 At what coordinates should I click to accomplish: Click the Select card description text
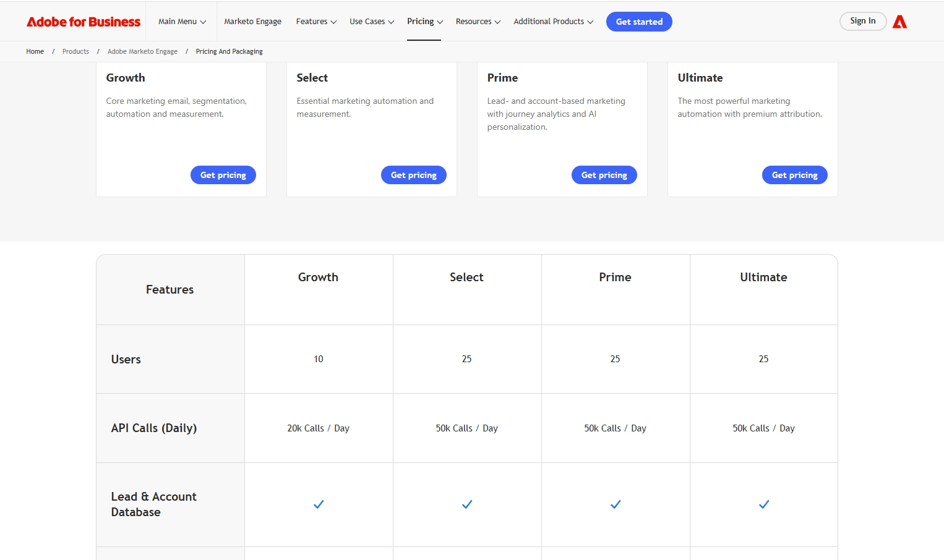(x=365, y=108)
